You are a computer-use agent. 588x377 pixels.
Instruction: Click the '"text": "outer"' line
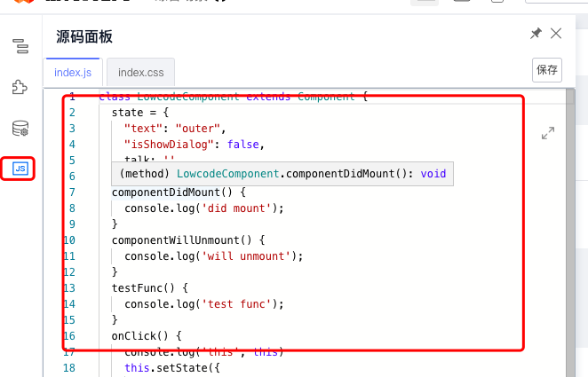175,129
